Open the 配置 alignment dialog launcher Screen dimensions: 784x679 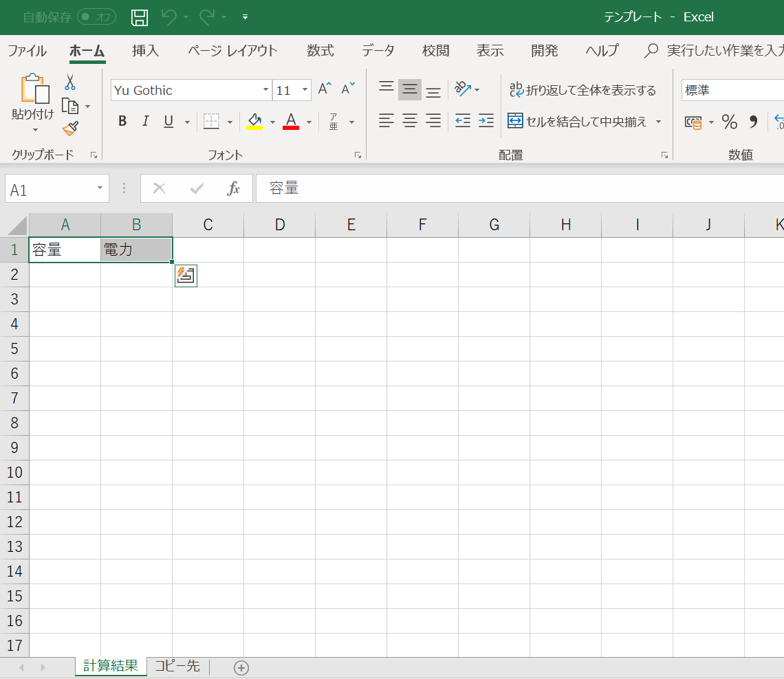click(x=664, y=155)
